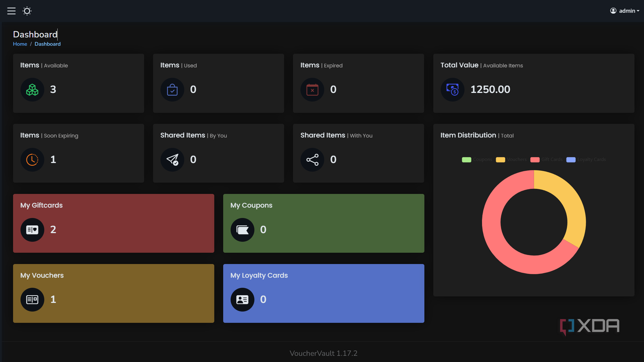
Task: Toggle light/dark theme sun icon
Action: pos(27,11)
